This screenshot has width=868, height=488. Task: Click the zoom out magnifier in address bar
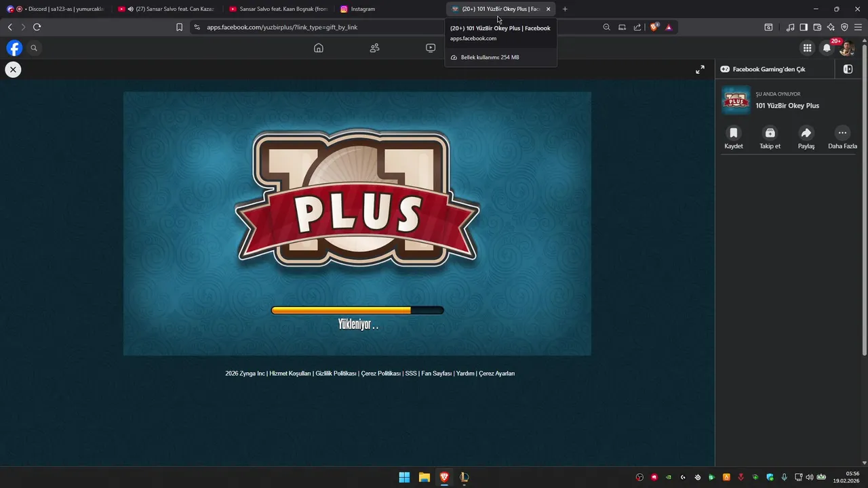click(607, 27)
